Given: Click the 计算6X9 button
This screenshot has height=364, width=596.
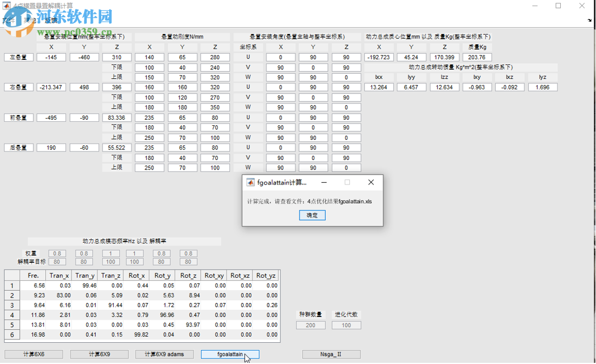Looking at the screenshot, I should click(99, 354).
